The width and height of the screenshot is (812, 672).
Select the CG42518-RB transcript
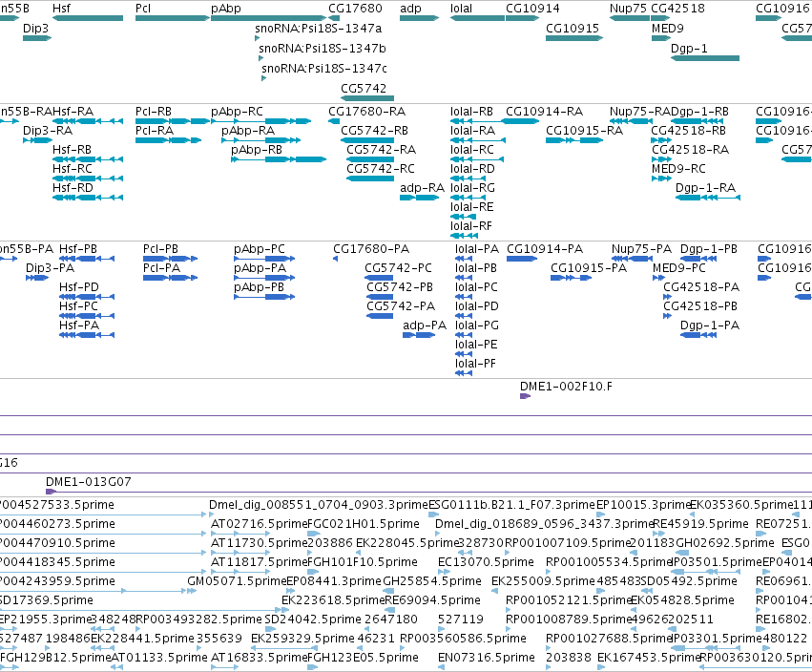click(x=661, y=140)
